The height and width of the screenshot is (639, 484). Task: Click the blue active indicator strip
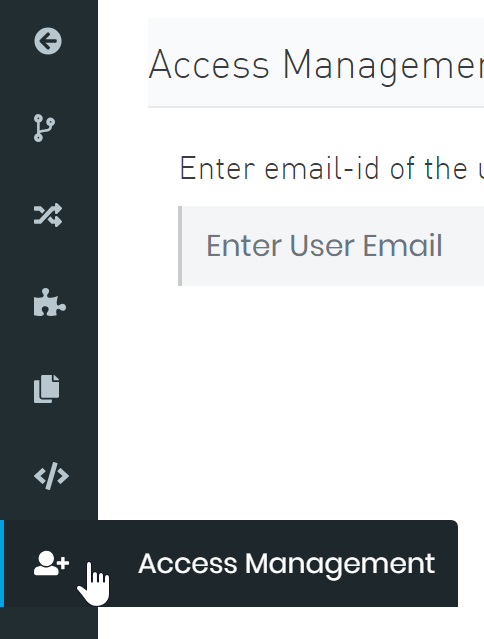click(x=2, y=563)
